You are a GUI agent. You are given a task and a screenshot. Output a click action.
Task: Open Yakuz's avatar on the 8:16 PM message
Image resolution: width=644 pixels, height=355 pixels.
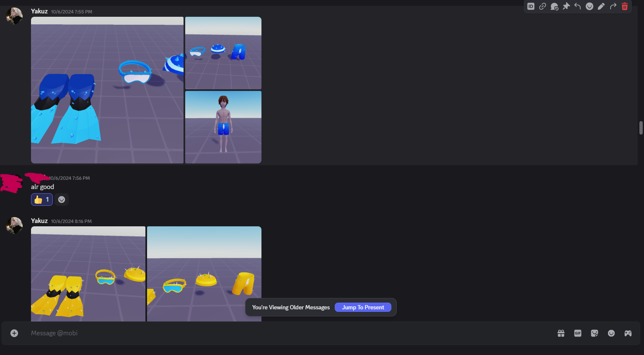[14, 225]
